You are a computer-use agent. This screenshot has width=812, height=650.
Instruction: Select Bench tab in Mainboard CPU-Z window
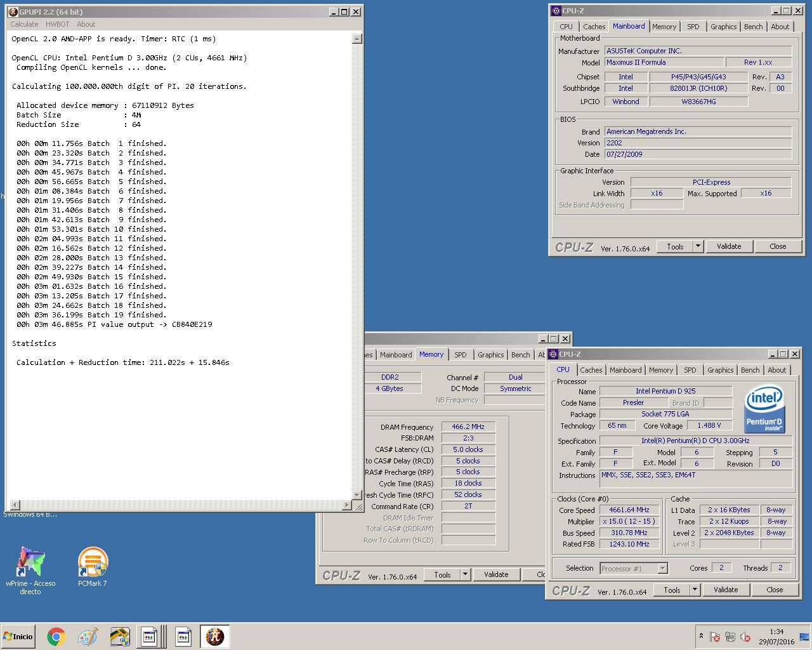pyautogui.click(x=753, y=27)
